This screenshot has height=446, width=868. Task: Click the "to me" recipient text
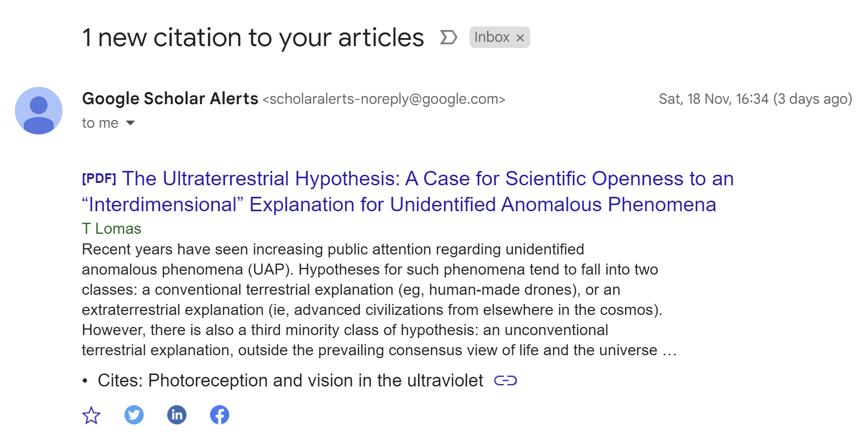(100, 123)
